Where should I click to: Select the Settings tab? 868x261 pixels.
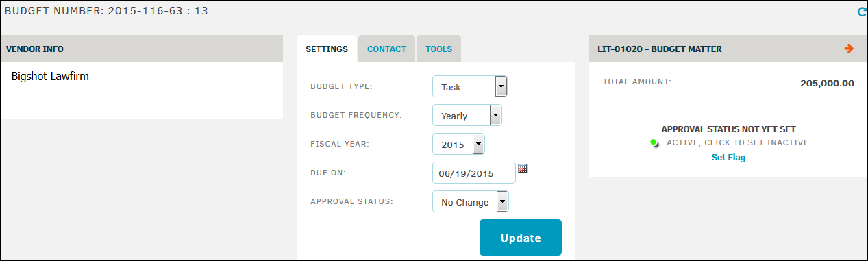pyautogui.click(x=327, y=49)
